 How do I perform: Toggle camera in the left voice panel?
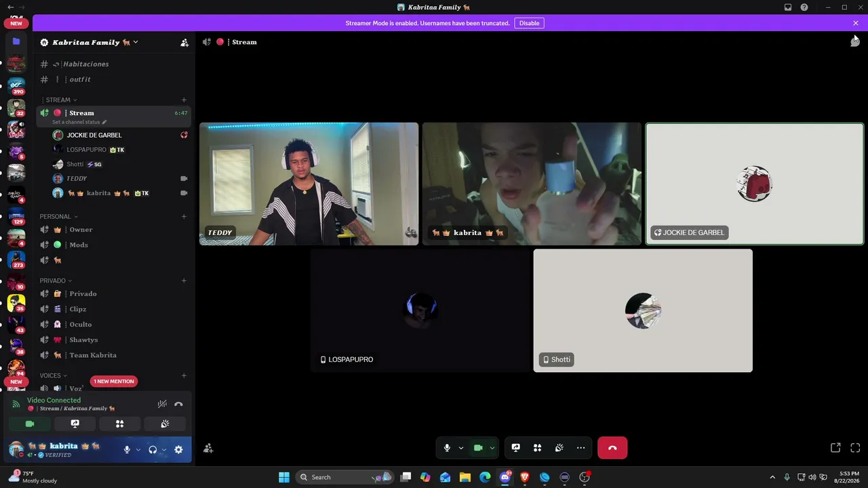[x=30, y=424]
